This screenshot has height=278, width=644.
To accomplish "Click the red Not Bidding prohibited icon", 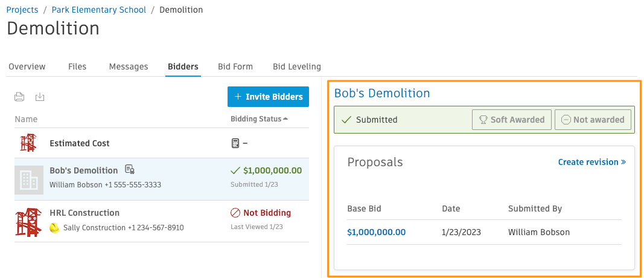I will coord(235,213).
